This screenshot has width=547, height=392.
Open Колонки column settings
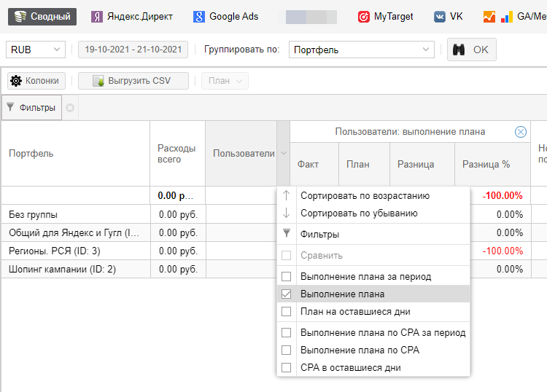pos(36,81)
